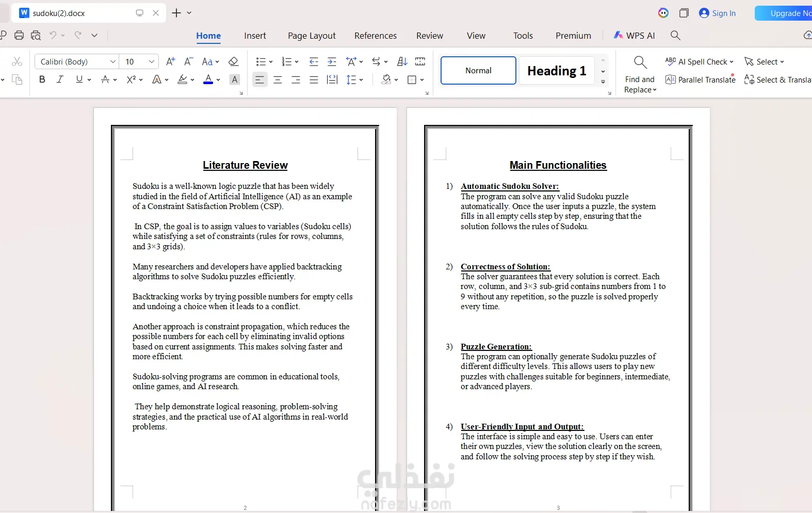Expand the numbered list dropdown arrow
The width and height of the screenshot is (812, 513).
[x=297, y=62]
